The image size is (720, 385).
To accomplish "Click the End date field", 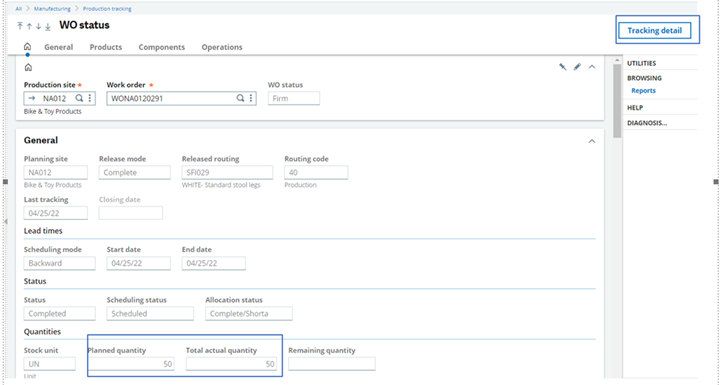I will pyautogui.click(x=214, y=263).
